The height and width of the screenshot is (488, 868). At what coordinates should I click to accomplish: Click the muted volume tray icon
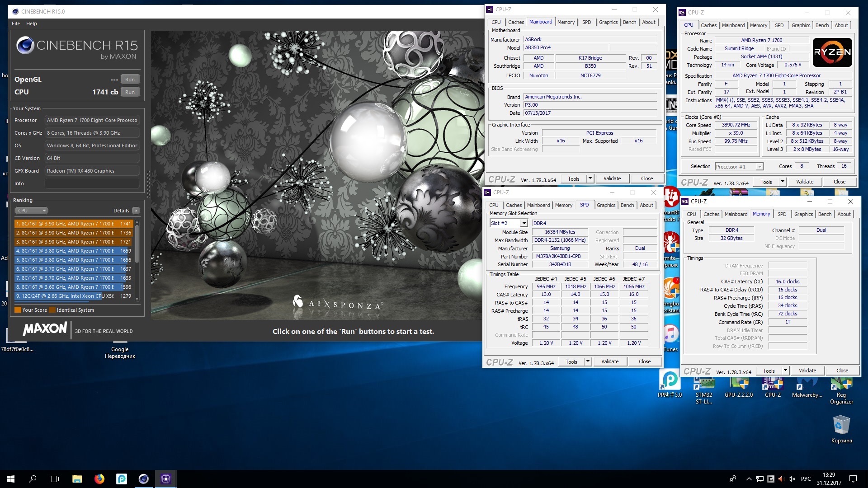(792, 479)
